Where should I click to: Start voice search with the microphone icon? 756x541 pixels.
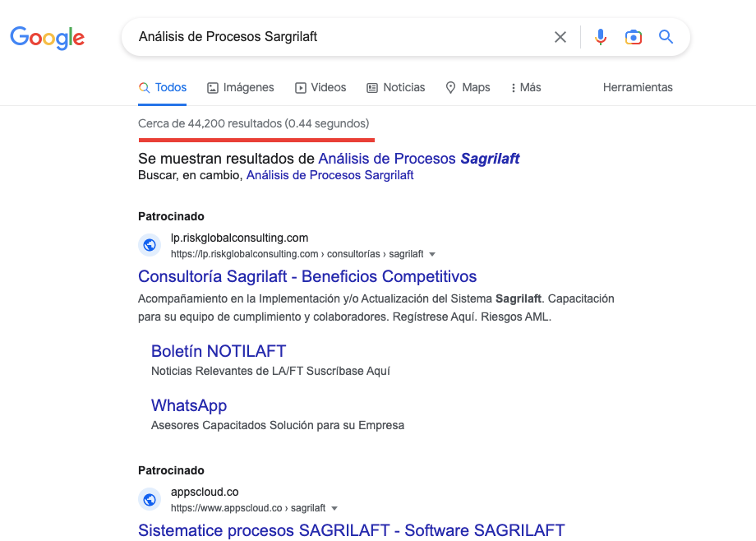[600, 37]
